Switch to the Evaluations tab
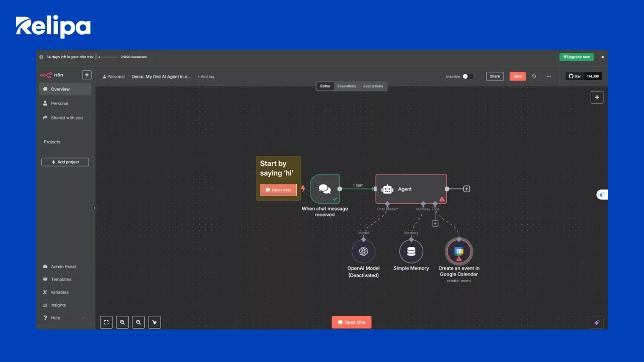The image size is (644, 362). [373, 86]
